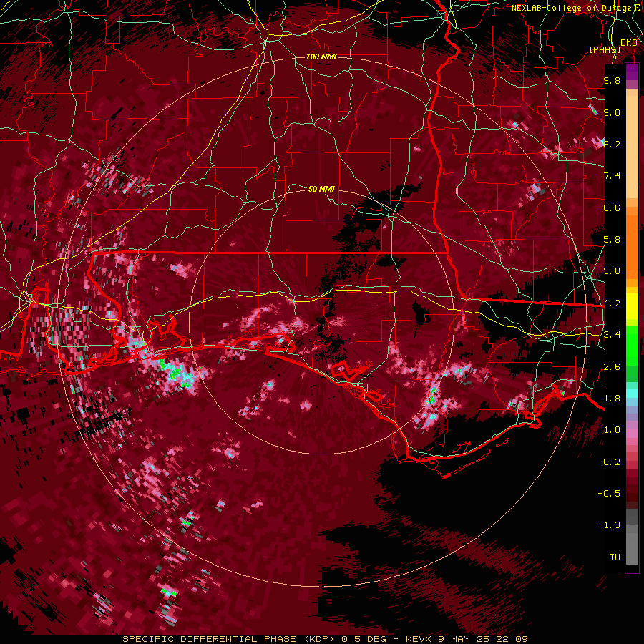The height and width of the screenshot is (644, 644).
Task: Click the 1.8 value on the color scale
Action: [x=612, y=399]
